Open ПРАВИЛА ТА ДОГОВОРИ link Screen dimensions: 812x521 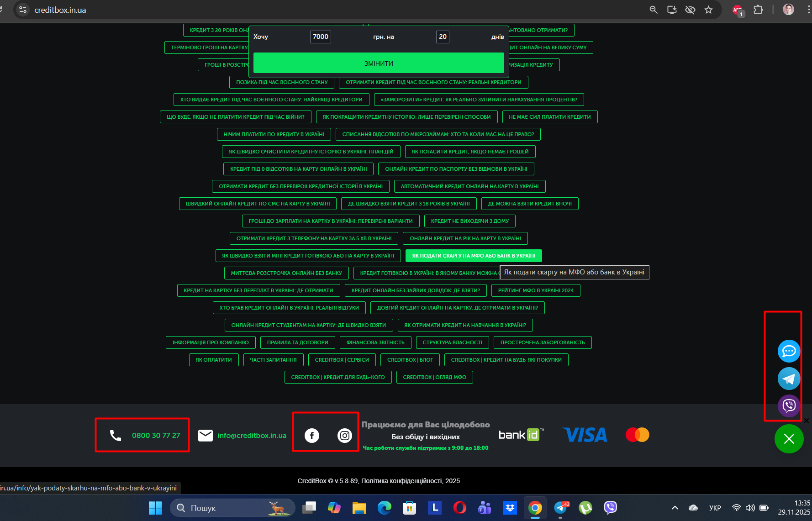[297, 342]
